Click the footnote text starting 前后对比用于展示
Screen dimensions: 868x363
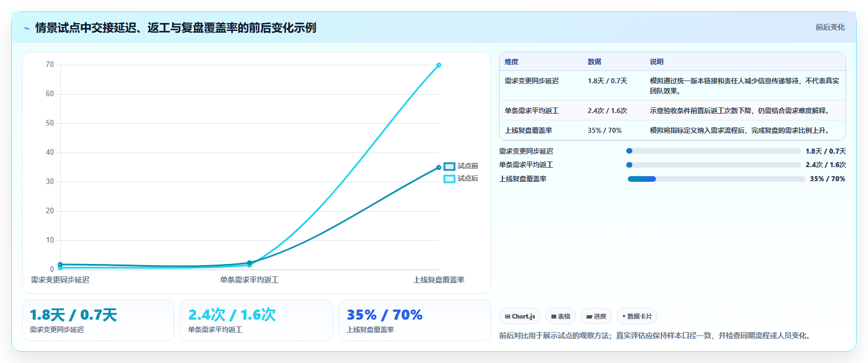(x=655, y=335)
